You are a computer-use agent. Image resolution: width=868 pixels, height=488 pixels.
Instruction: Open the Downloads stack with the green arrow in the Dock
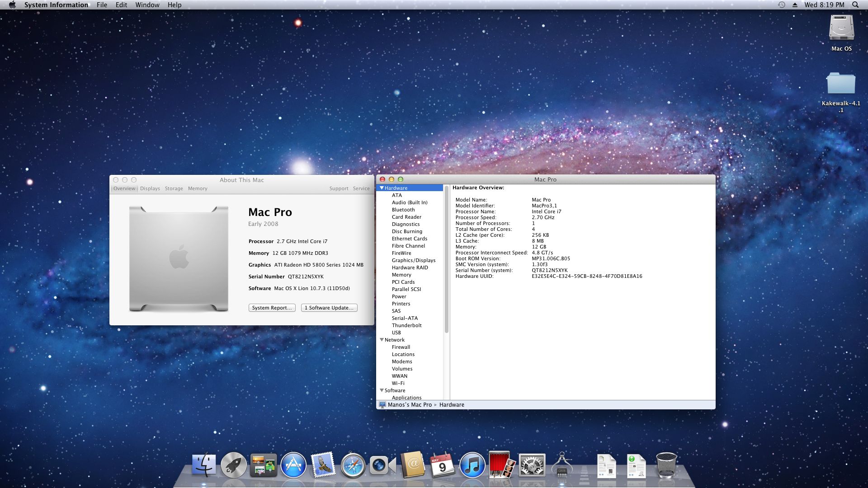636,466
